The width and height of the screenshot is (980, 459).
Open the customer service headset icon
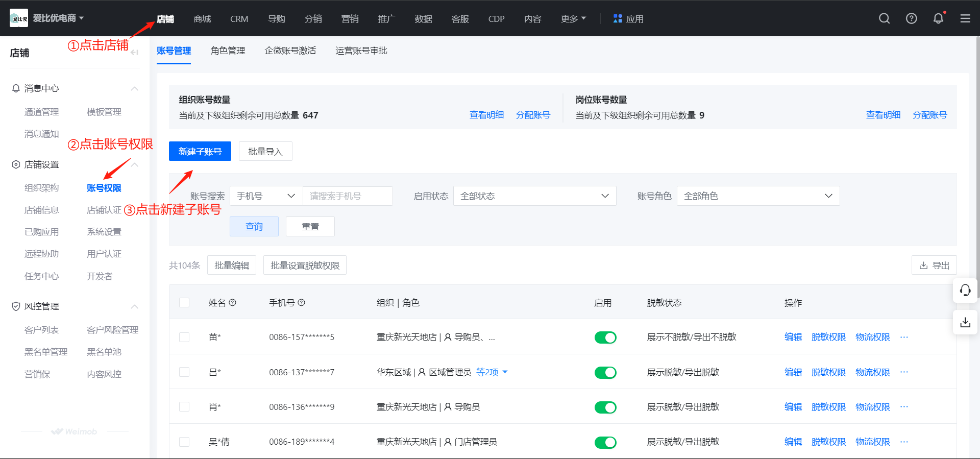pos(965,291)
